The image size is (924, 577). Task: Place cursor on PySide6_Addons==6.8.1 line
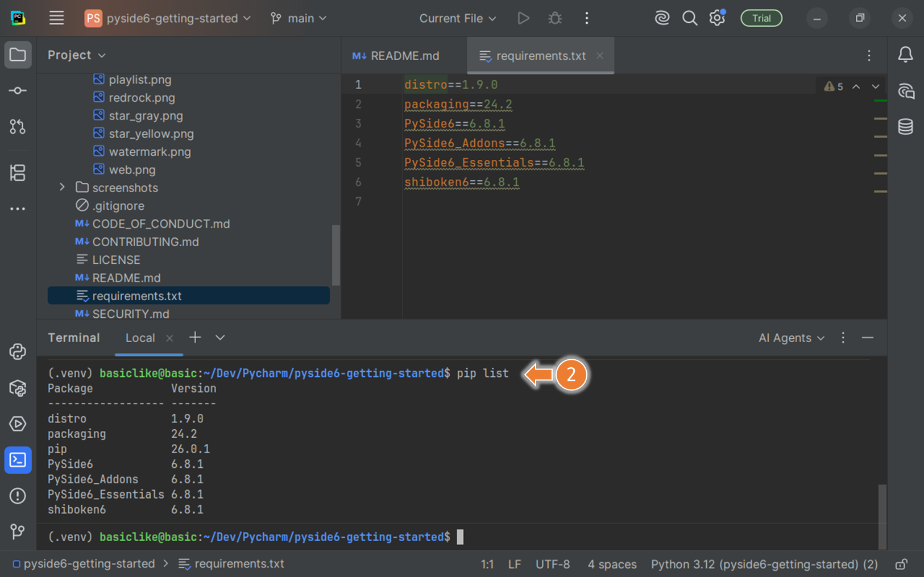[x=480, y=143]
